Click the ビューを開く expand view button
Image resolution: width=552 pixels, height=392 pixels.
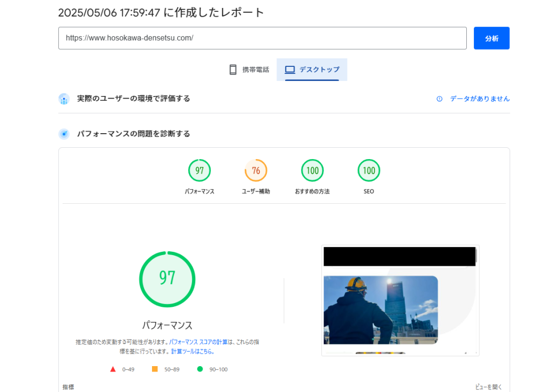tap(488, 387)
